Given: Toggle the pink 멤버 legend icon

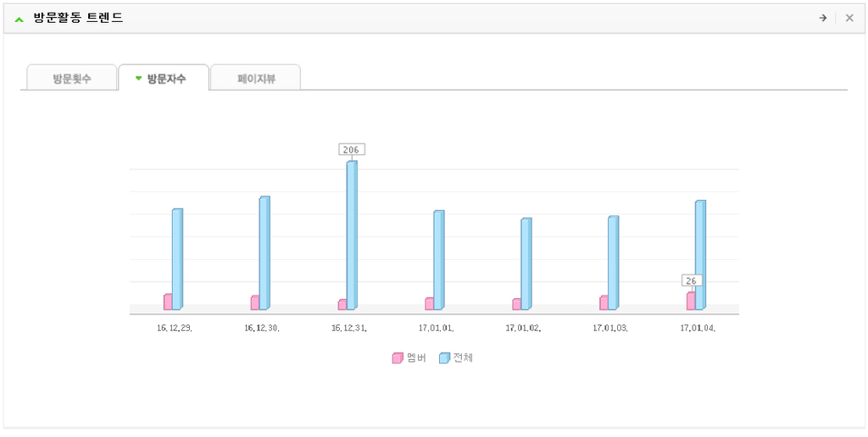Looking at the screenshot, I should pyautogui.click(x=398, y=358).
